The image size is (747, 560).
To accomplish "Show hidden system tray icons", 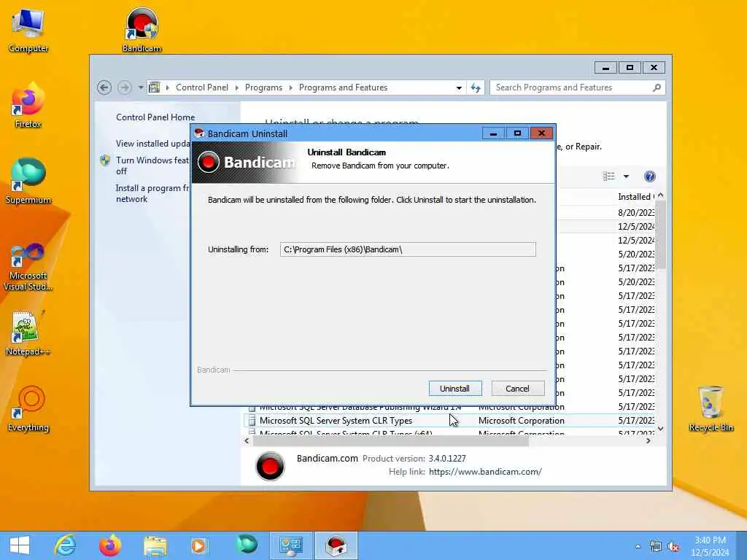I will click(x=638, y=546).
